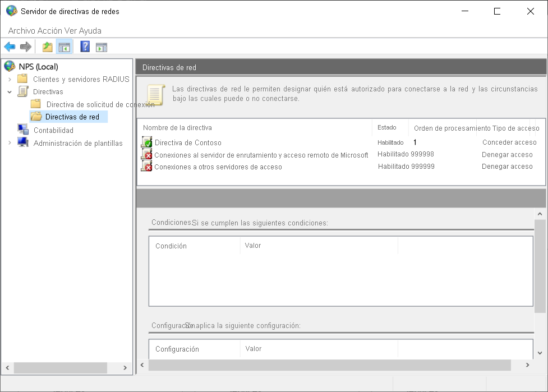Click the Configuración column header
Viewport: 548px width, 392px height.
pos(177,349)
